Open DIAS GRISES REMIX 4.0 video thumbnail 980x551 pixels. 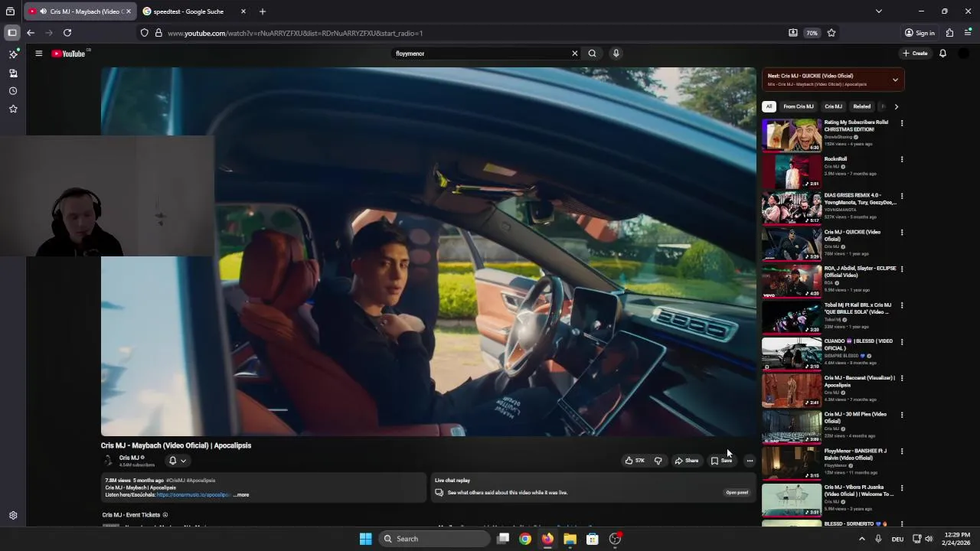(x=792, y=208)
